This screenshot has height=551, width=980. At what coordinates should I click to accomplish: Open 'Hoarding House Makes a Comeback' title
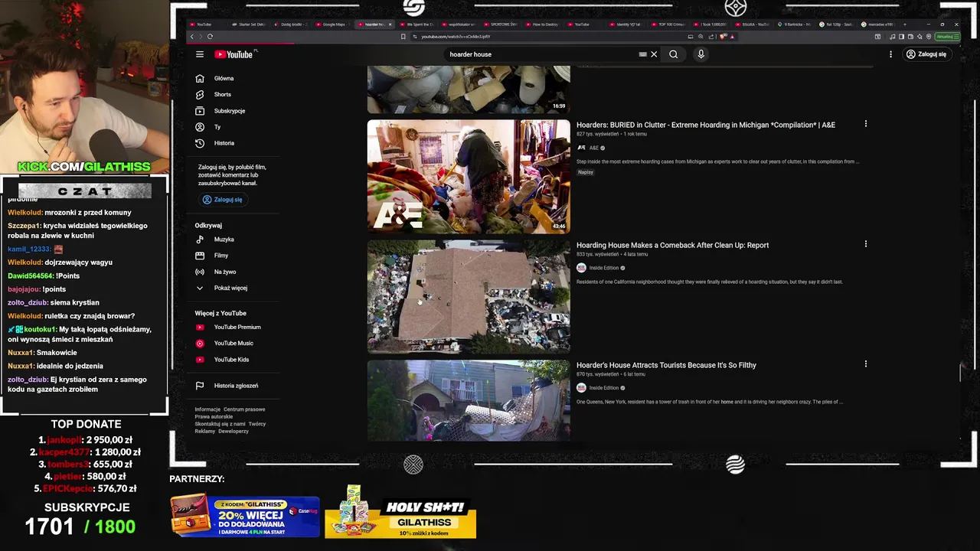[672, 245]
